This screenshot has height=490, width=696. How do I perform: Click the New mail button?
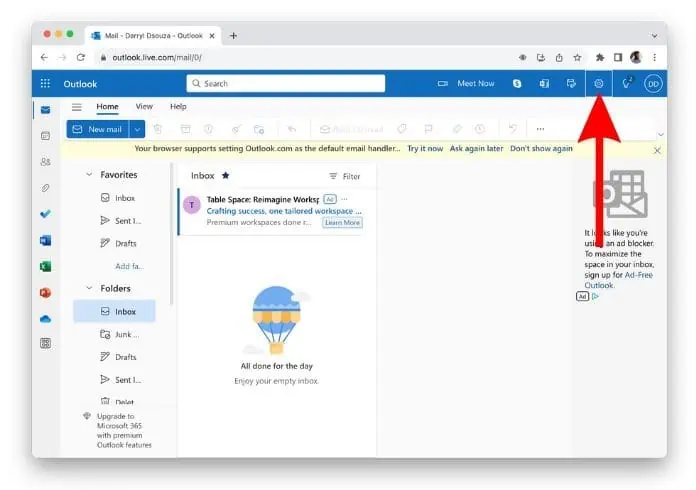[97, 129]
